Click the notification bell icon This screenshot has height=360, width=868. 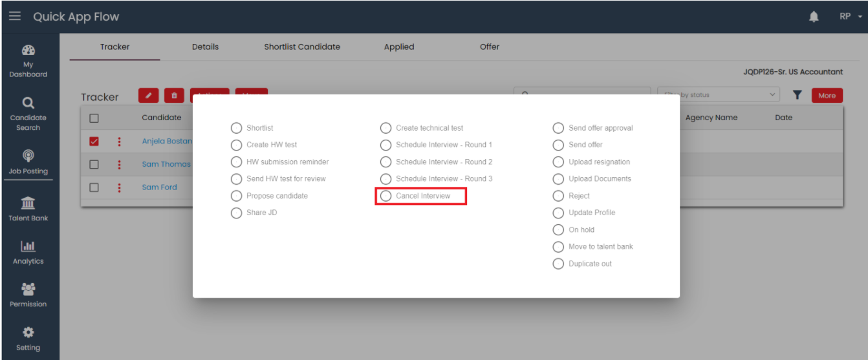tap(814, 17)
